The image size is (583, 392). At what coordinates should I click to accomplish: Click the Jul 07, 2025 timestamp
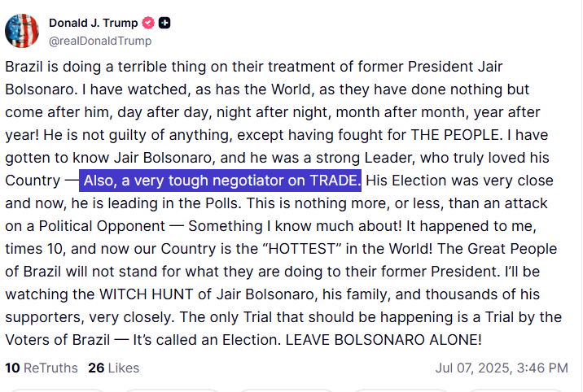[501, 368]
